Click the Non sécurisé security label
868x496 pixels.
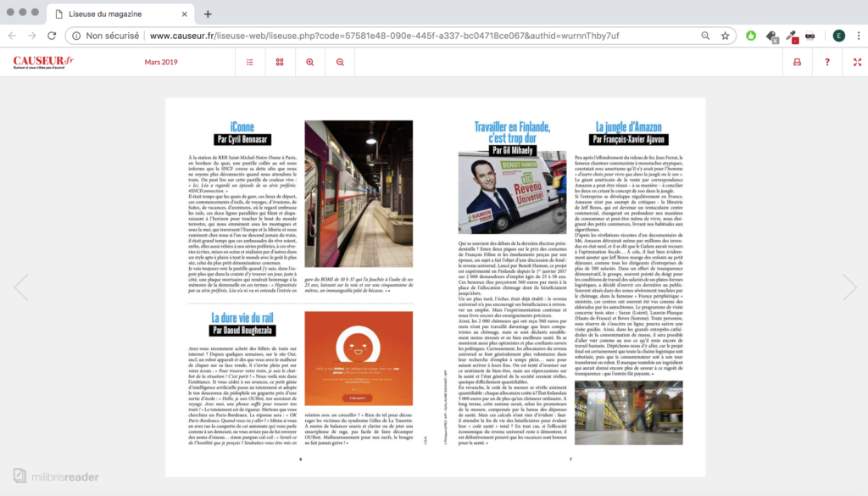click(113, 36)
